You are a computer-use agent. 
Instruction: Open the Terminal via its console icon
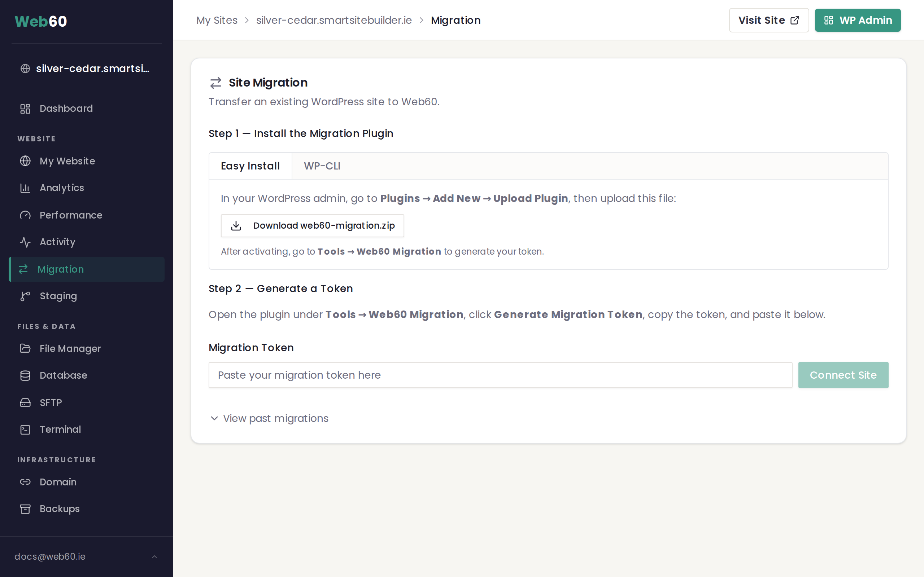pyautogui.click(x=25, y=429)
